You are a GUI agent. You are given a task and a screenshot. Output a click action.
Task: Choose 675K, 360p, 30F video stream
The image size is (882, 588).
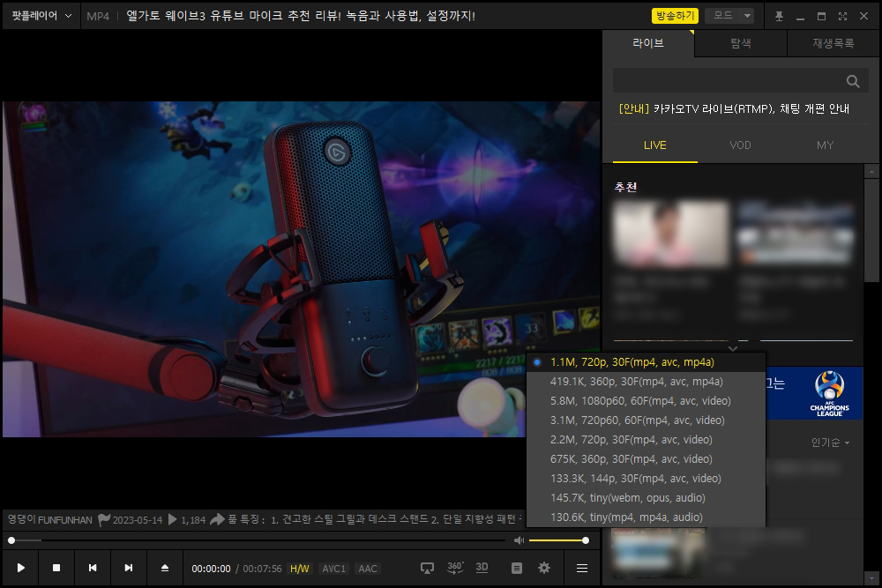point(646,458)
